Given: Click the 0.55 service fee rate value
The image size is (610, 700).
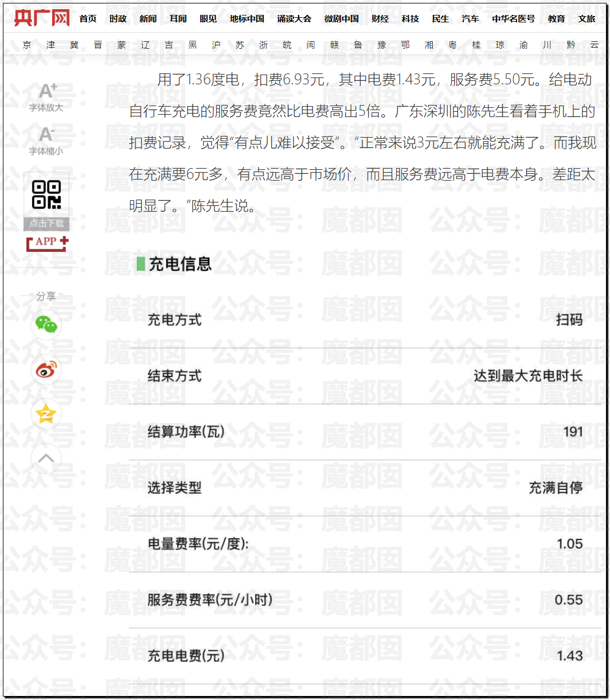Looking at the screenshot, I should click(x=569, y=600).
